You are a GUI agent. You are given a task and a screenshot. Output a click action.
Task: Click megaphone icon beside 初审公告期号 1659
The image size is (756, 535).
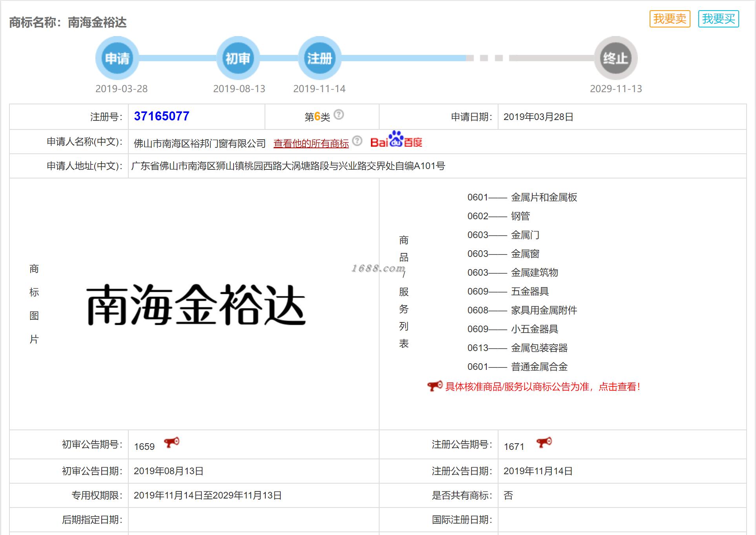coord(172,442)
